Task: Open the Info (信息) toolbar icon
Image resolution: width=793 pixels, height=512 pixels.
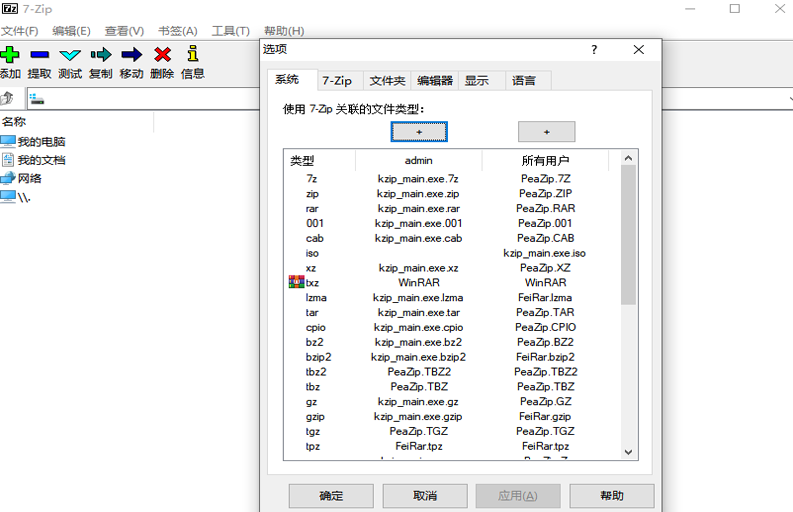Action: pos(192,55)
